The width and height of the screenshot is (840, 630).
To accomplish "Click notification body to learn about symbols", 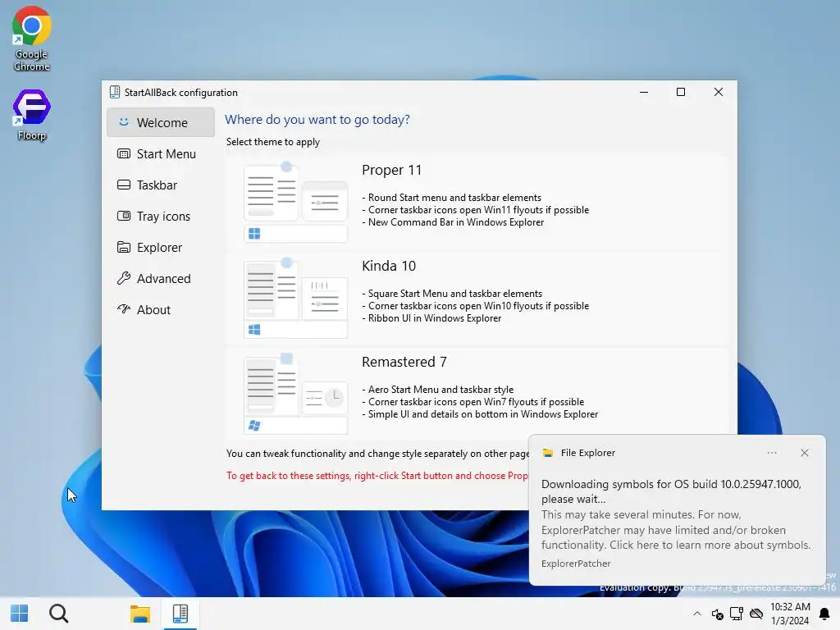I will [x=676, y=515].
